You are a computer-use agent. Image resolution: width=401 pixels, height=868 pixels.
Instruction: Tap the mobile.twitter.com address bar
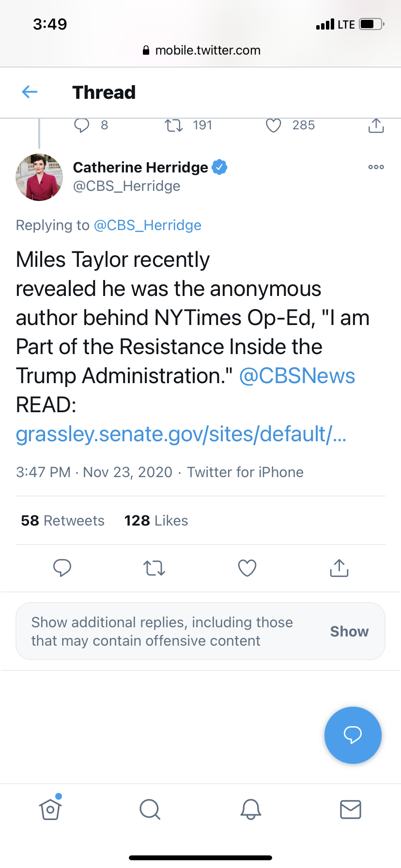[200, 50]
